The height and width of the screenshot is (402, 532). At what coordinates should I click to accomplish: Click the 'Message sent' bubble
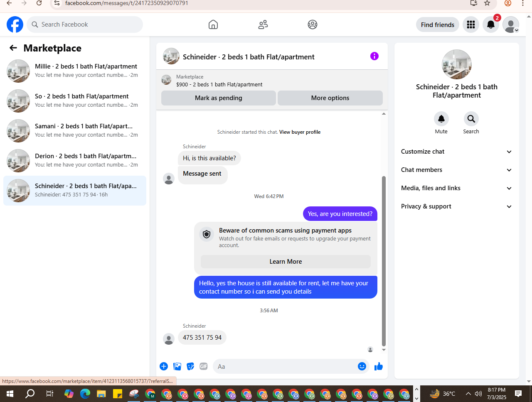[x=202, y=175]
